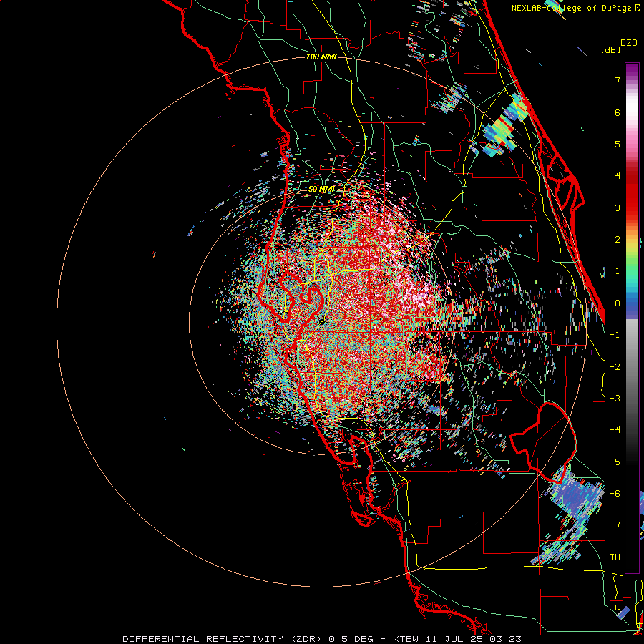The image size is (644, 644).
Task: Click the "7" tick on color scale
Action: [618, 80]
